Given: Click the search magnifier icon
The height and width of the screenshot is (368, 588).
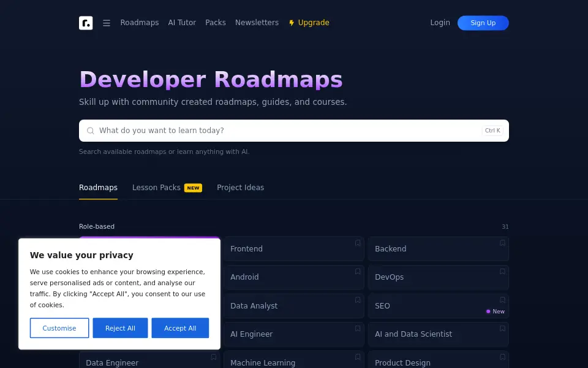Looking at the screenshot, I should coord(91,131).
